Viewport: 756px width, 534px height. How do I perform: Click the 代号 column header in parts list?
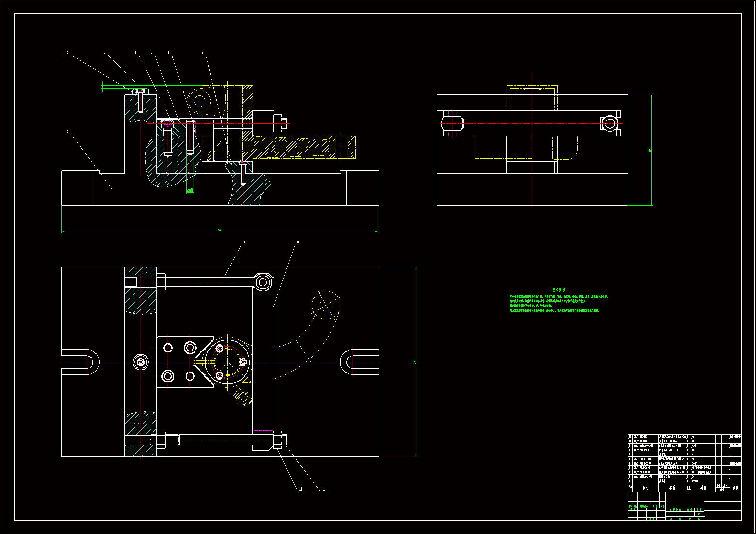click(645, 487)
